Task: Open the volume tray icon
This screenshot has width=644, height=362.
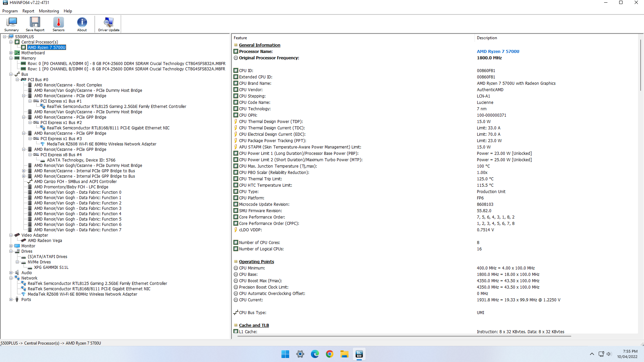Action: pyautogui.click(x=609, y=354)
